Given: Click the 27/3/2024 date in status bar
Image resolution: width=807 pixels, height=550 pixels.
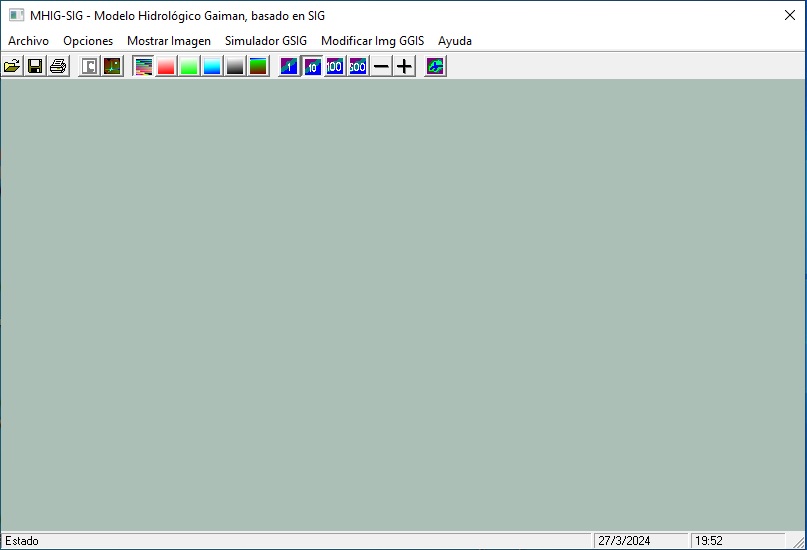Looking at the screenshot, I should coord(624,541).
